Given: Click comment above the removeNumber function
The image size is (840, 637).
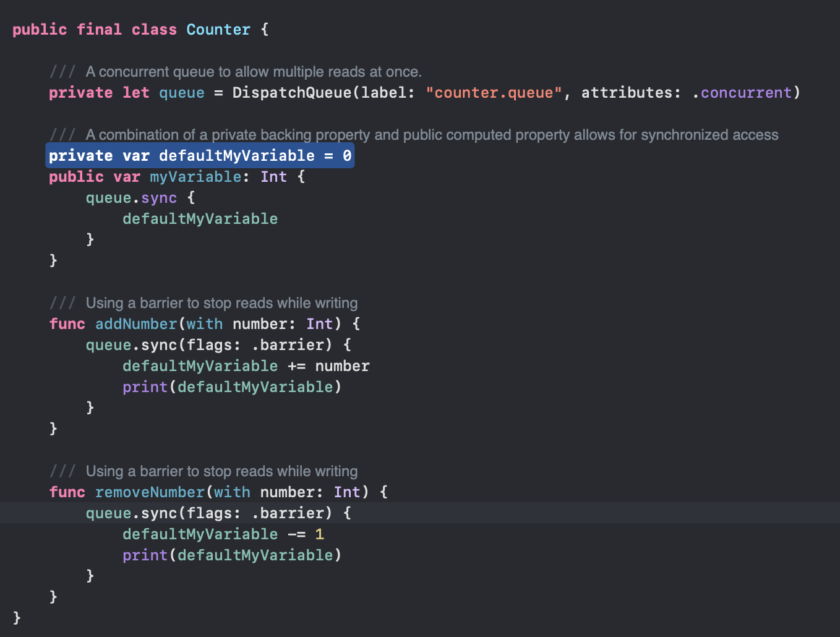Looking at the screenshot, I should [204, 471].
